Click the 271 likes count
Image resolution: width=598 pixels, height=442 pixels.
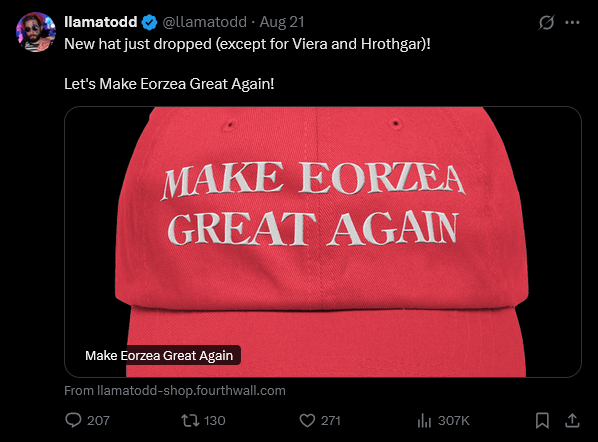[x=331, y=420]
